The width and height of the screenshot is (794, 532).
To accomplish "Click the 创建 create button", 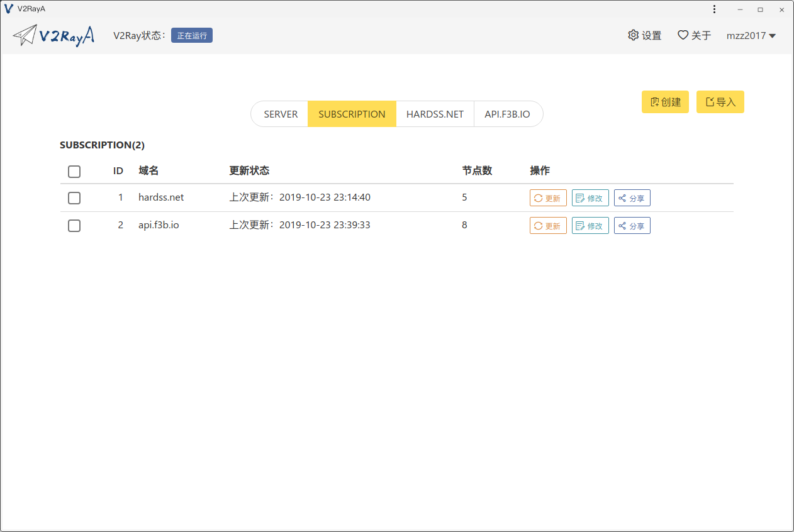I will point(665,102).
